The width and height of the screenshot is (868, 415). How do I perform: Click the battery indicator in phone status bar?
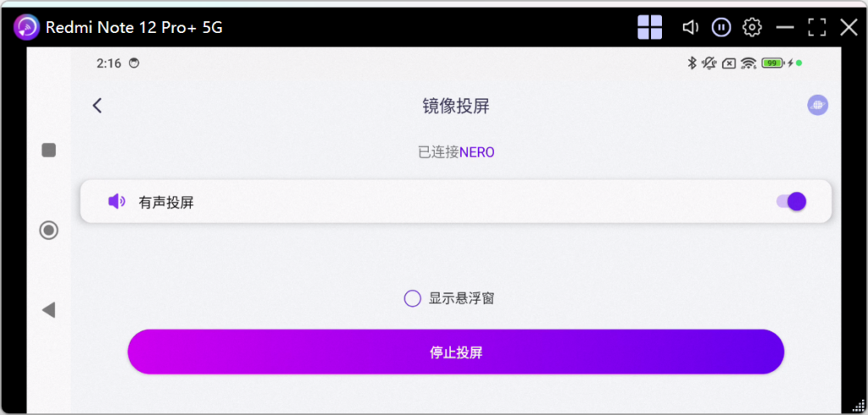(x=772, y=63)
